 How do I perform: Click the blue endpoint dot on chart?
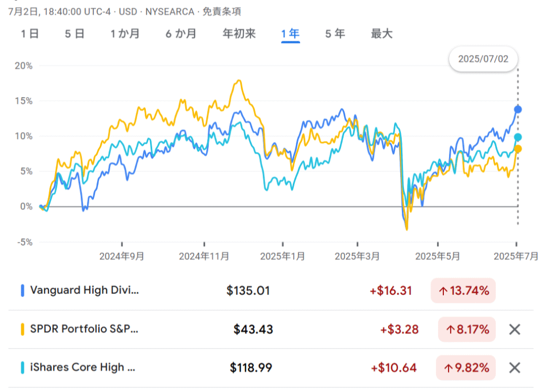(518, 109)
